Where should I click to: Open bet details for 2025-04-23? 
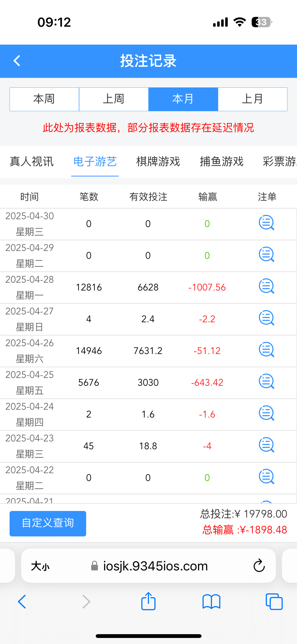(266, 445)
